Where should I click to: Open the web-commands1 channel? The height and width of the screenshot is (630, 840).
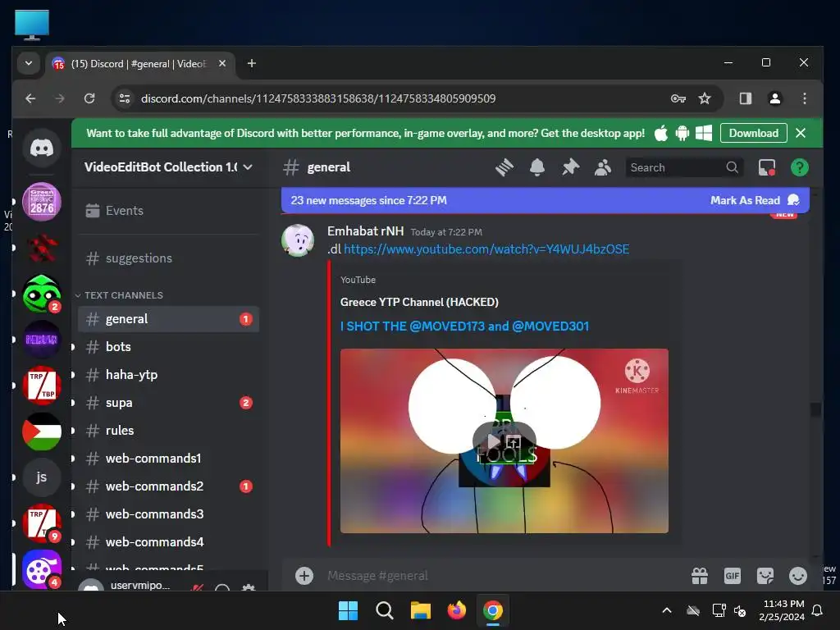pyautogui.click(x=169, y=459)
